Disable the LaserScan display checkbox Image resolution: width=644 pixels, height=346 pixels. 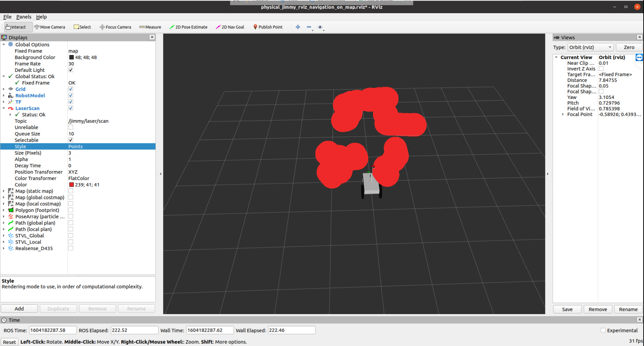[x=71, y=108]
